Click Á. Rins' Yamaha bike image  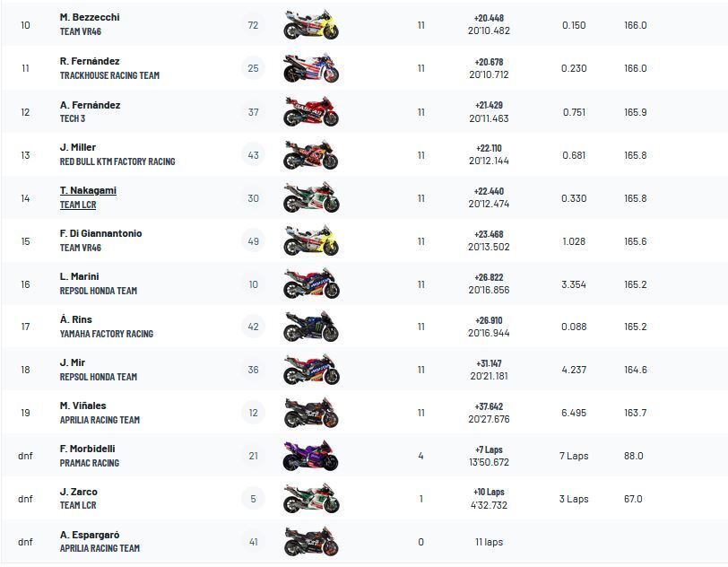pos(311,327)
